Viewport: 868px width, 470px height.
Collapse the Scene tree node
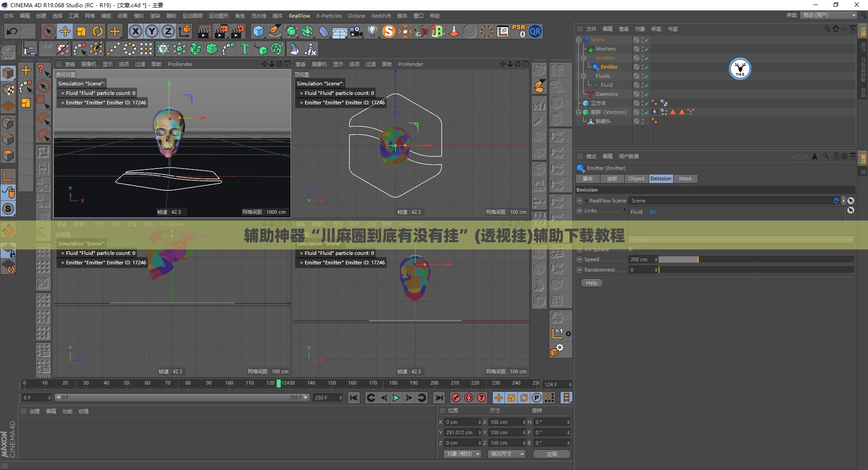coord(578,40)
